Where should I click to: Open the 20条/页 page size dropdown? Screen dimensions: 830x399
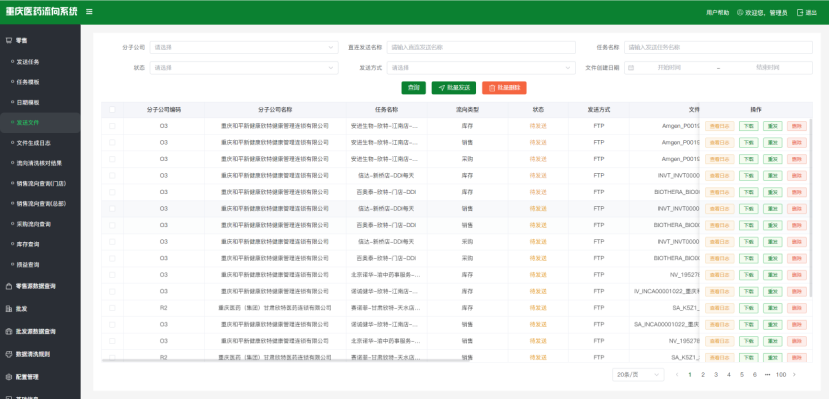pyautogui.click(x=638, y=375)
